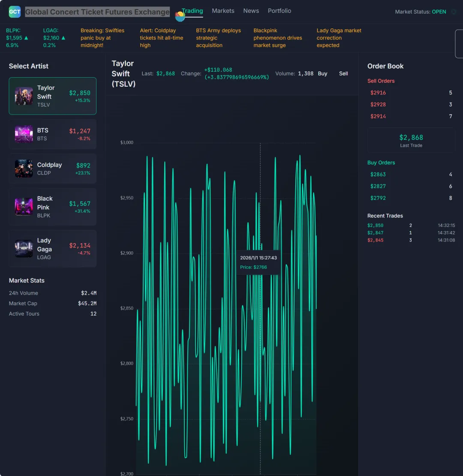Click recent trade $2,847 at 14:31:42
This screenshot has width=463, height=476.
coord(411,233)
